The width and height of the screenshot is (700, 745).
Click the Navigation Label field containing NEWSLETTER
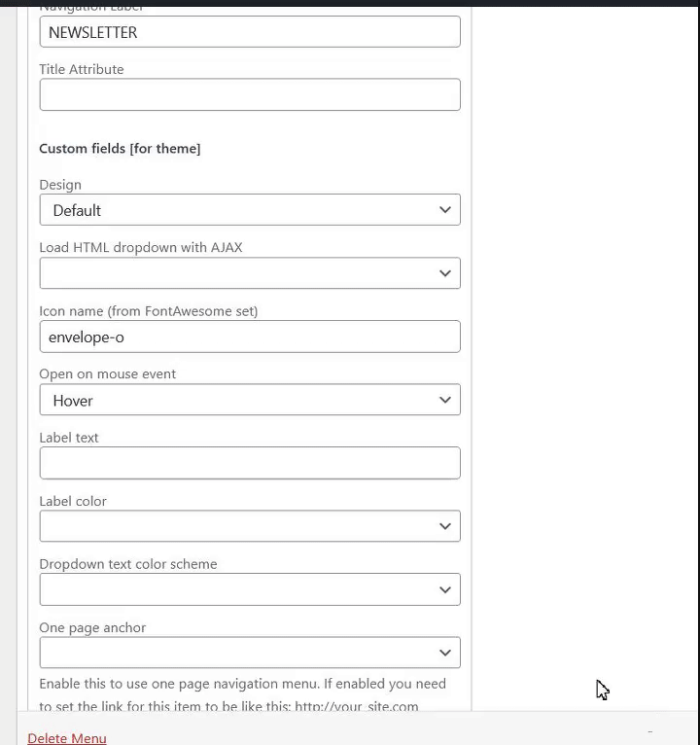click(x=249, y=32)
